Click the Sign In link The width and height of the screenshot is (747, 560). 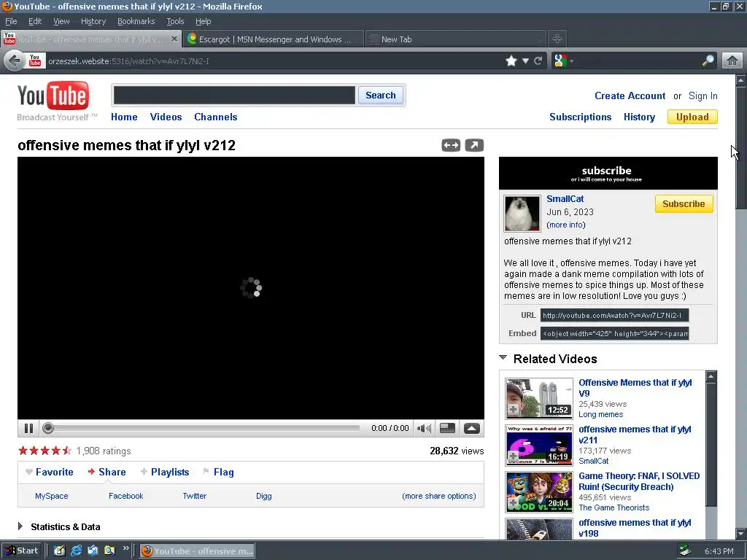point(703,96)
